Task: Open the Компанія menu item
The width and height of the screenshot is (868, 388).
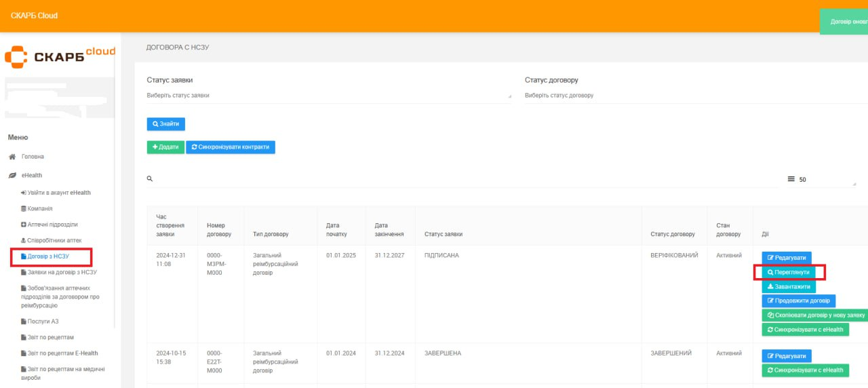Action: click(39, 209)
